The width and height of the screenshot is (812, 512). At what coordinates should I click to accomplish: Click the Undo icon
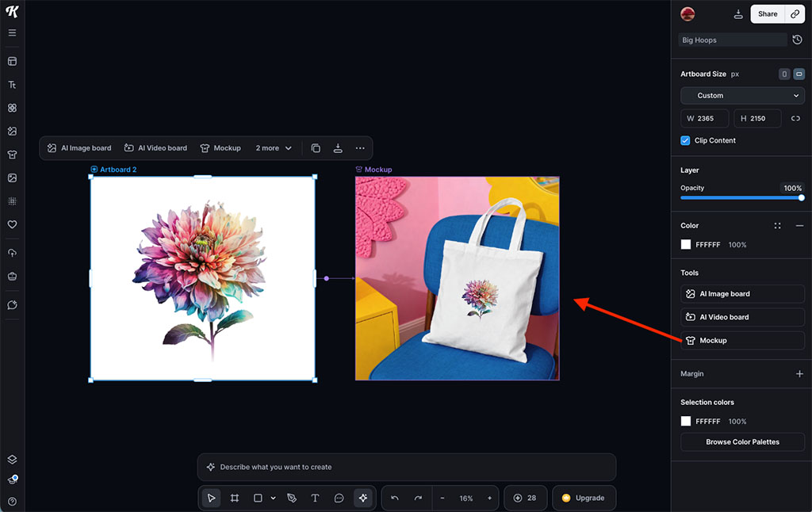pos(395,498)
